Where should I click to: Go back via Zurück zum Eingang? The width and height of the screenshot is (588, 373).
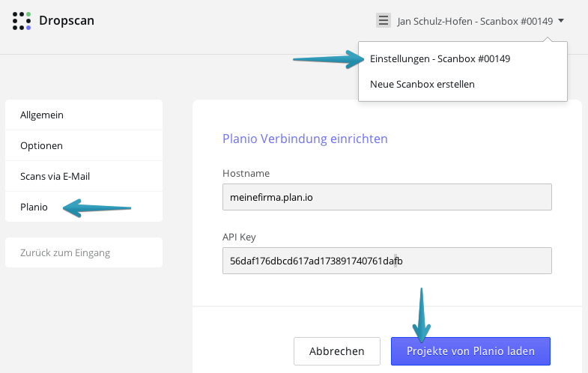(84, 252)
